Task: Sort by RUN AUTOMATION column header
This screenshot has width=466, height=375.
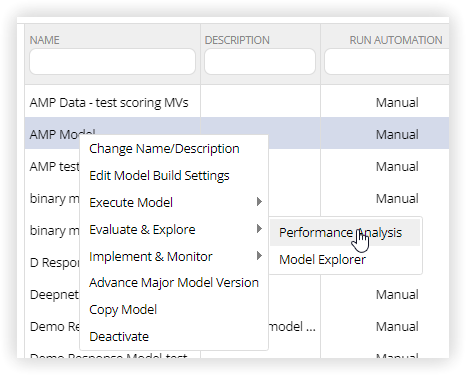Action: pos(396,40)
